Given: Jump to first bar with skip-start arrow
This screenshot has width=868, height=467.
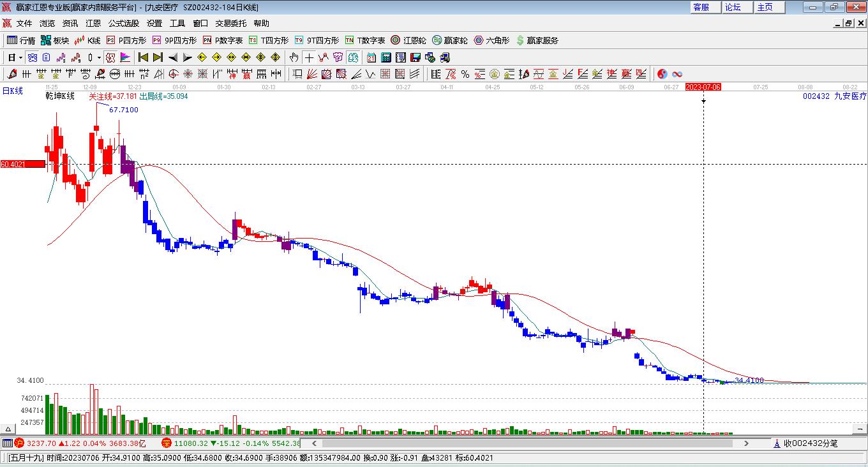Looking at the screenshot, I should pyautogui.click(x=143, y=57).
